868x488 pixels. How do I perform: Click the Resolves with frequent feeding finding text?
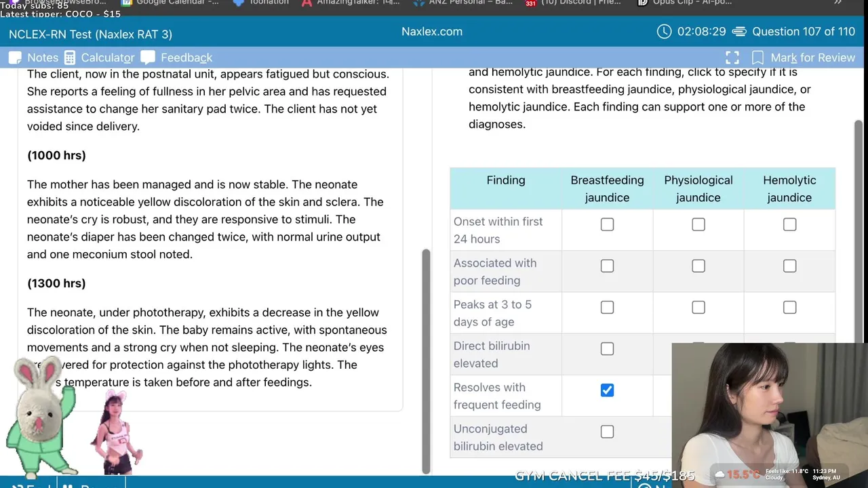coord(497,396)
